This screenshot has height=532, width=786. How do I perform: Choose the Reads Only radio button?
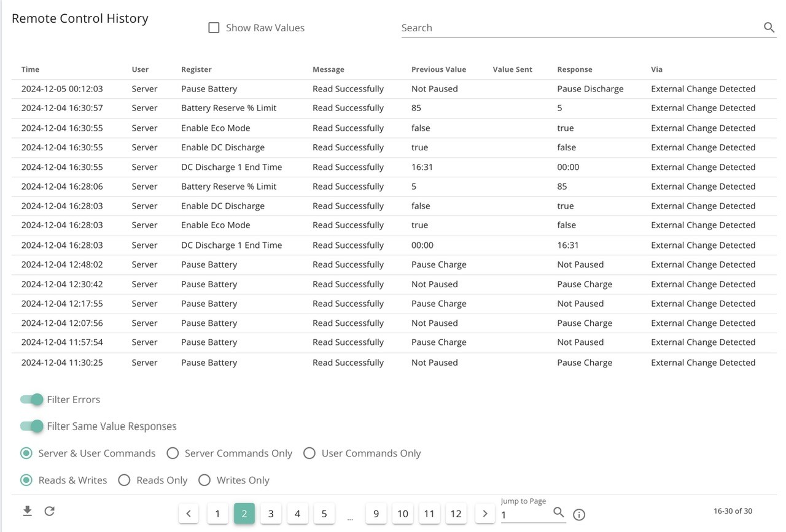click(x=124, y=480)
